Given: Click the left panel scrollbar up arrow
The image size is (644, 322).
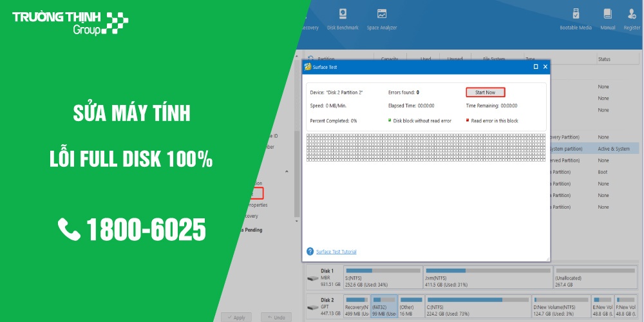Looking at the screenshot, I should [297, 56].
